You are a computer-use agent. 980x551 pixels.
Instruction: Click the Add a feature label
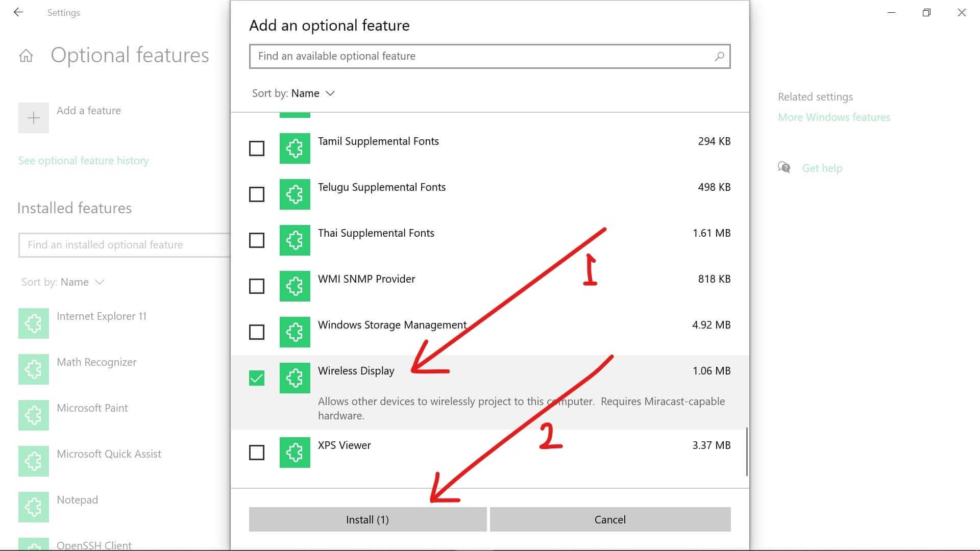[x=89, y=111]
